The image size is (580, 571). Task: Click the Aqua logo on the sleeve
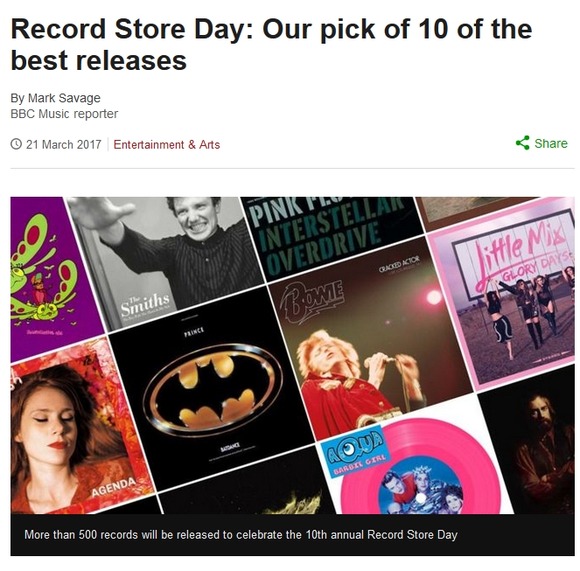pos(351,447)
